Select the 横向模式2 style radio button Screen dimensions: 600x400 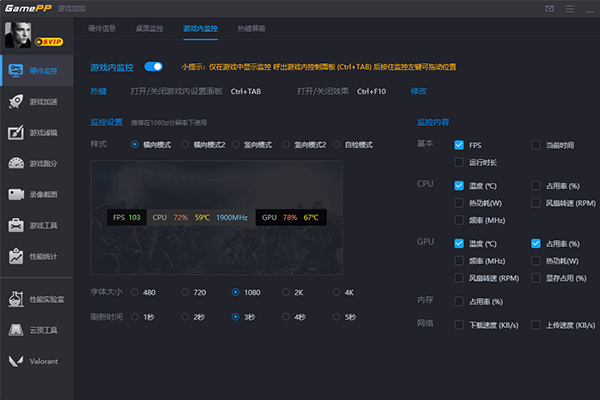[x=185, y=144]
